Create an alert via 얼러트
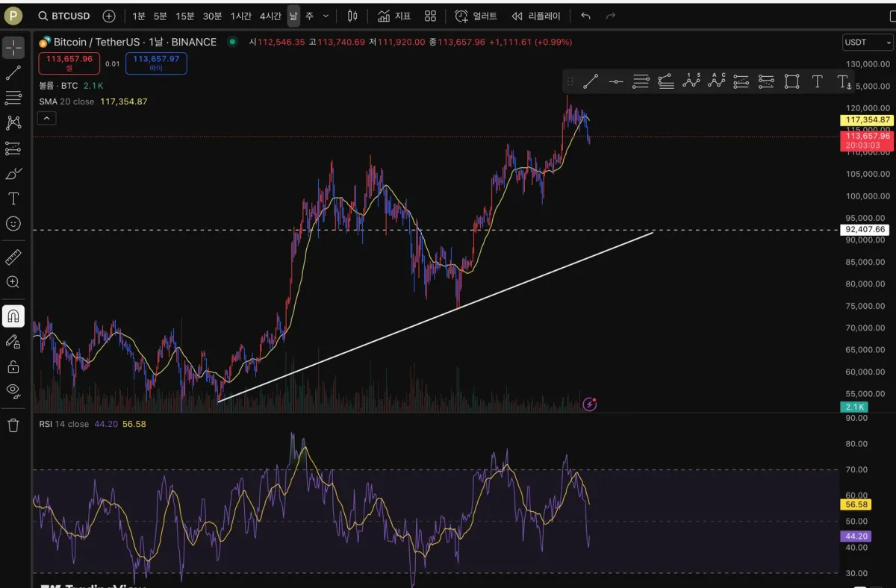 pos(476,16)
